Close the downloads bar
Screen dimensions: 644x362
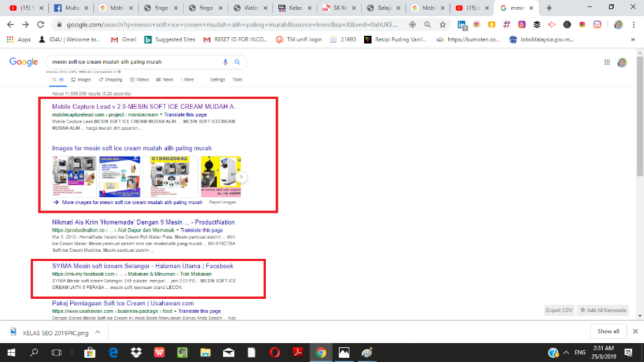(635, 331)
